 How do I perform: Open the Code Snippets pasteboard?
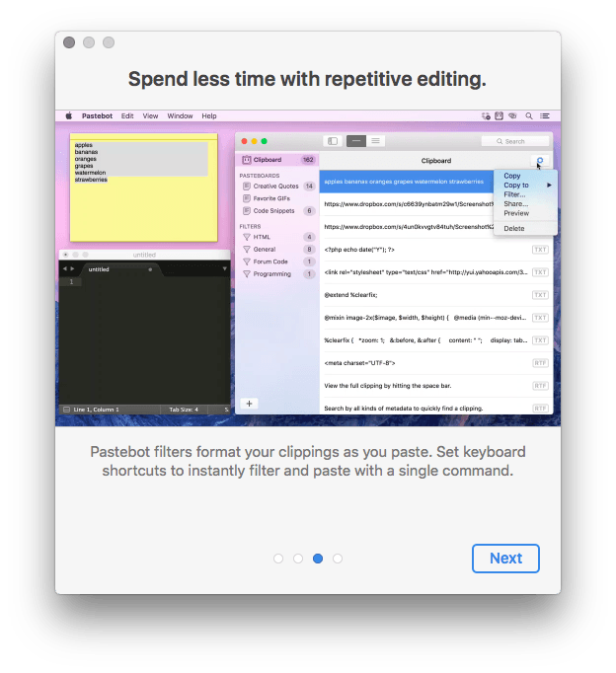point(276,211)
